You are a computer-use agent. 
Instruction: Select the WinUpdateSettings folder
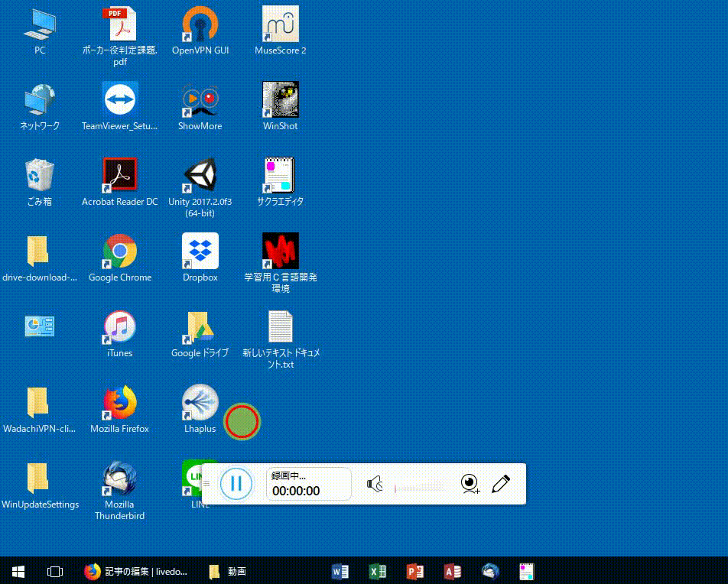click(x=40, y=485)
